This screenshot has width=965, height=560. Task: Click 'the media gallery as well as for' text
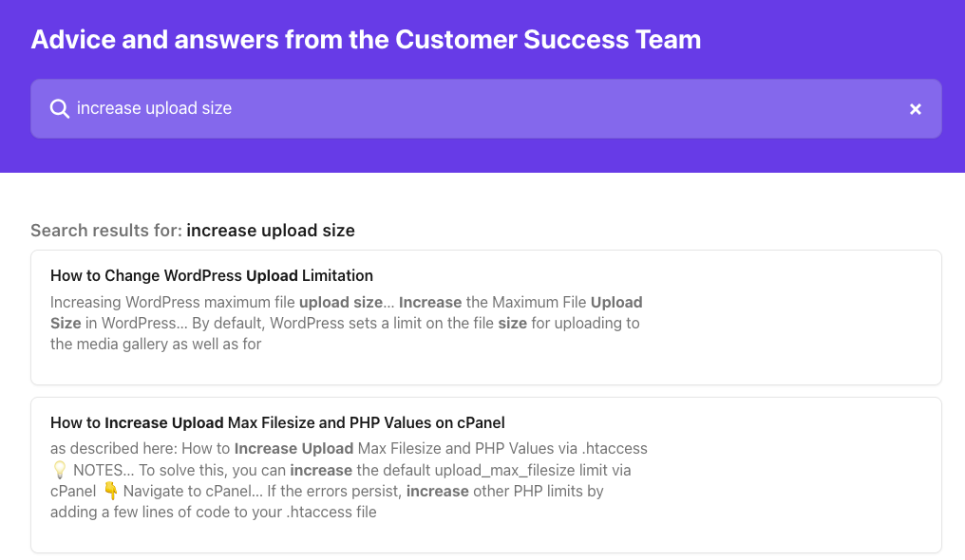156,345
